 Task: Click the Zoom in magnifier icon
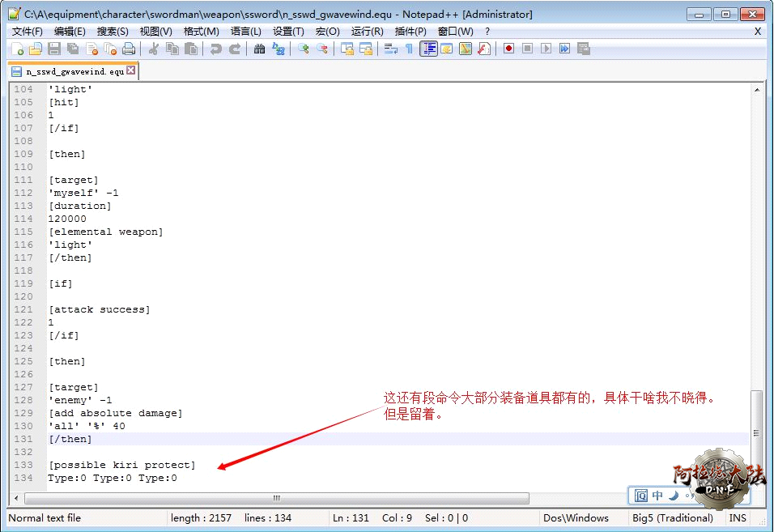coord(304,49)
